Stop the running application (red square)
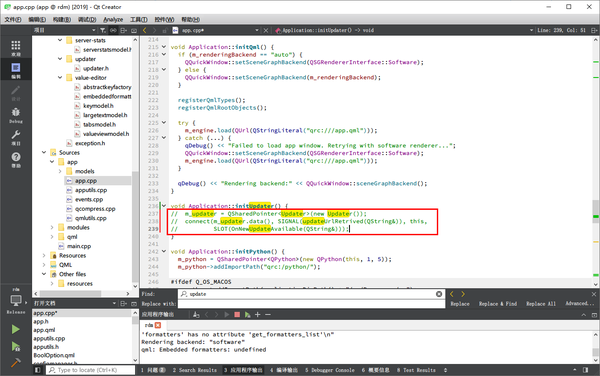 tap(237, 314)
